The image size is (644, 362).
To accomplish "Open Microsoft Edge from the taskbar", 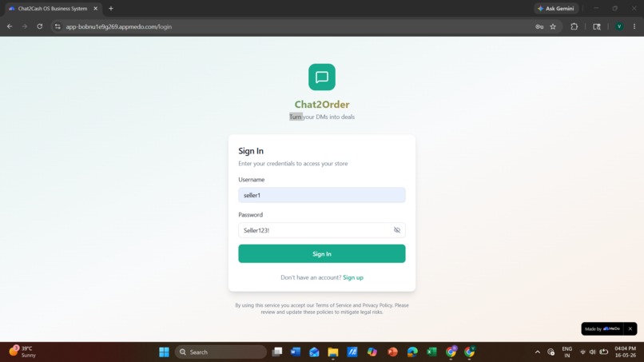I will [x=412, y=352].
